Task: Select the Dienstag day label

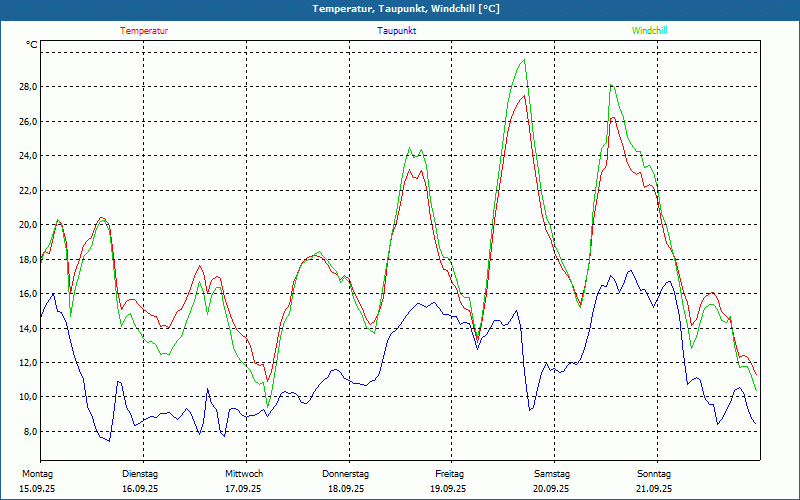Action: pyautogui.click(x=140, y=474)
